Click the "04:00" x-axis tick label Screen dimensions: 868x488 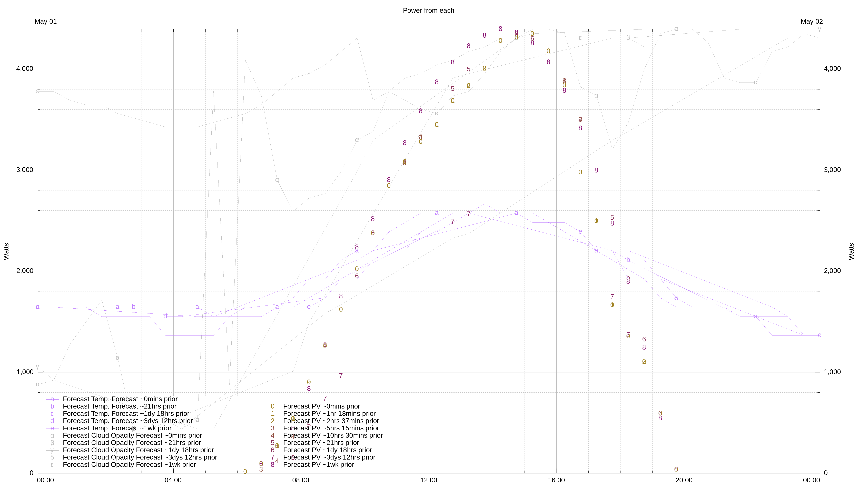(x=173, y=480)
